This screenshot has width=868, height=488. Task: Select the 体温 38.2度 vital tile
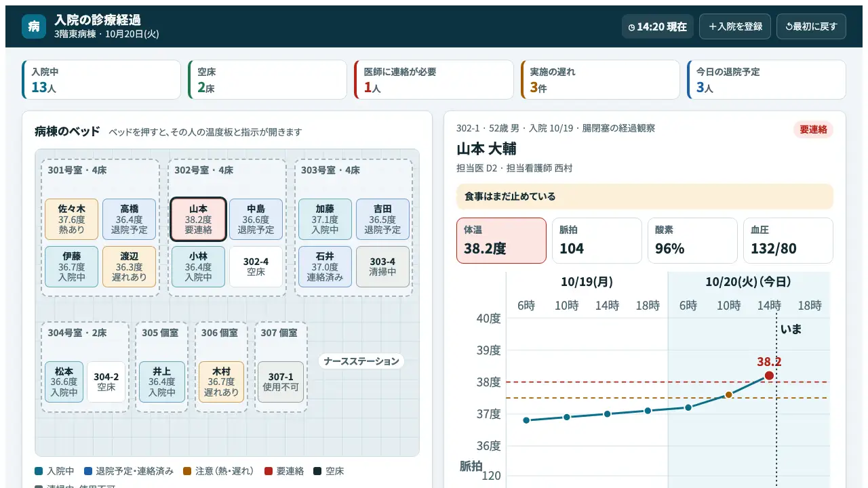coord(501,240)
